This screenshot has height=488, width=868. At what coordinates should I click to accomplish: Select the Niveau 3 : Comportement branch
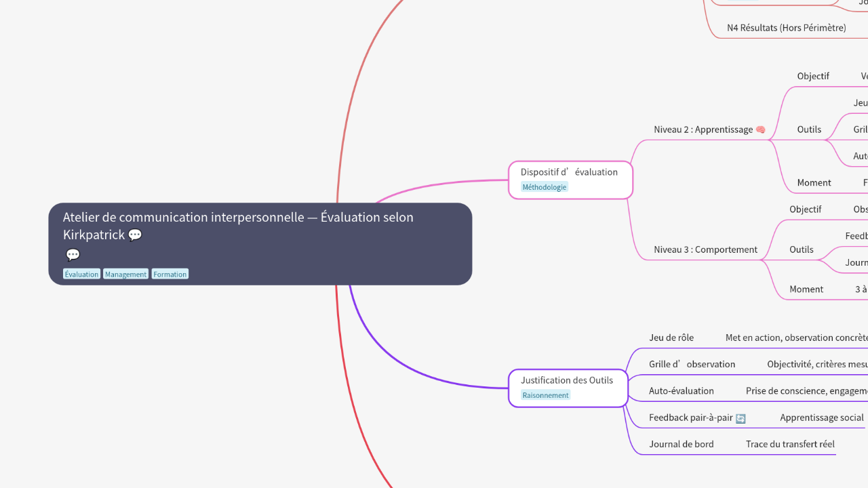(705, 249)
